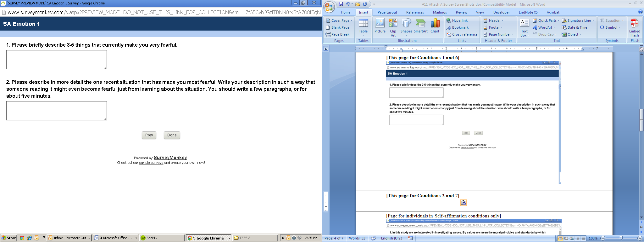Image resolution: width=644 pixels, height=242 pixels.
Task: Open the Text Box dropdown
Action: 524,28
